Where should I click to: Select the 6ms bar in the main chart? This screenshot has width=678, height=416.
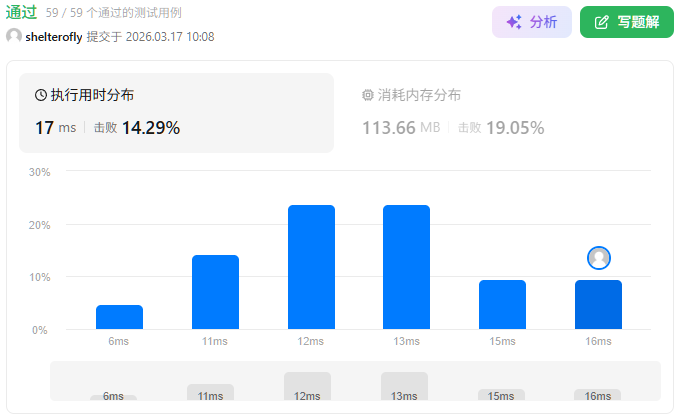tap(119, 317)
